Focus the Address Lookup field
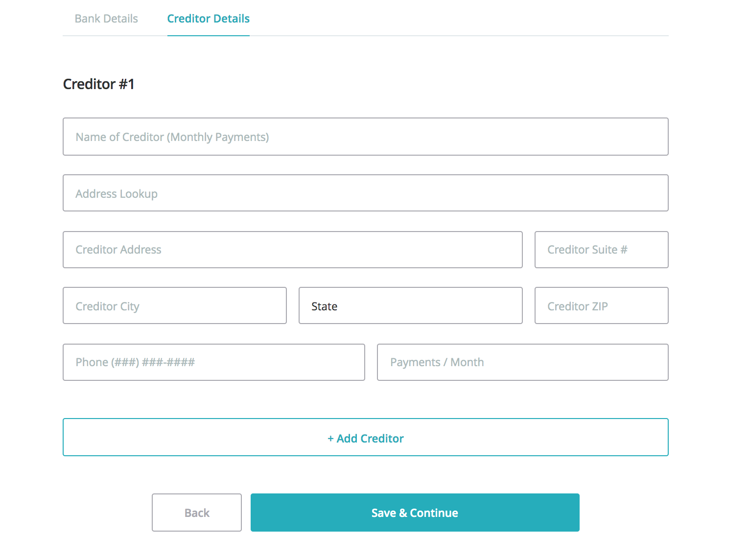Image resolution: width=749 pixels, height=560 pixels. tap(365, 193)
